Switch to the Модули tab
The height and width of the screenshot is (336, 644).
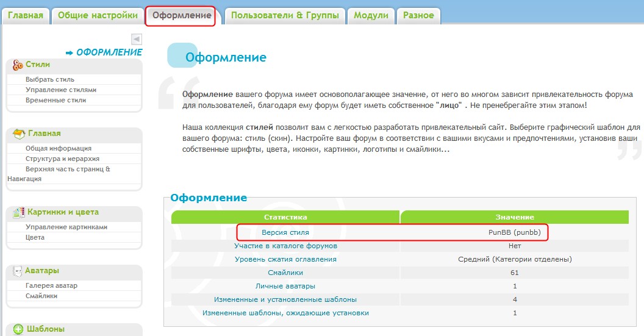[x=371, y=16]
